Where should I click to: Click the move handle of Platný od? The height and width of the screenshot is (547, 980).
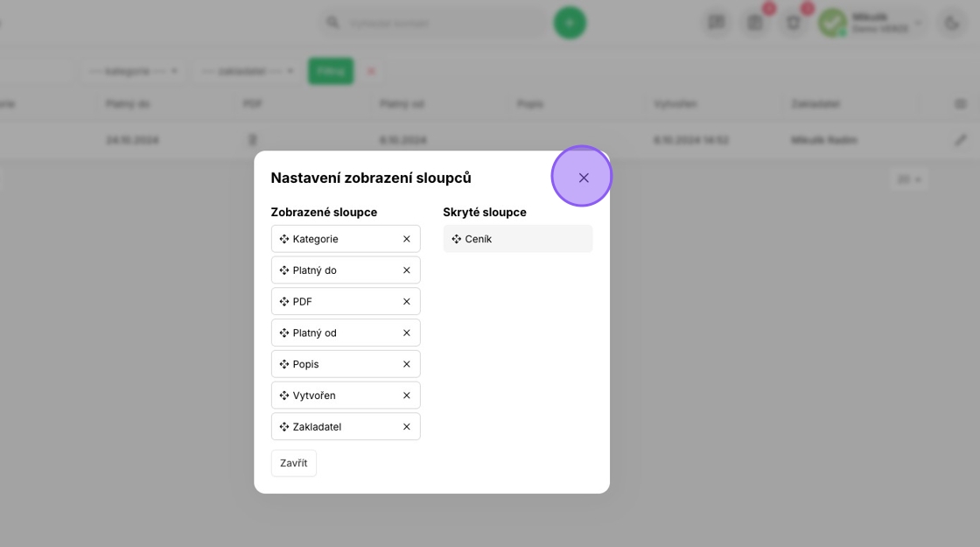coord(283,333)
